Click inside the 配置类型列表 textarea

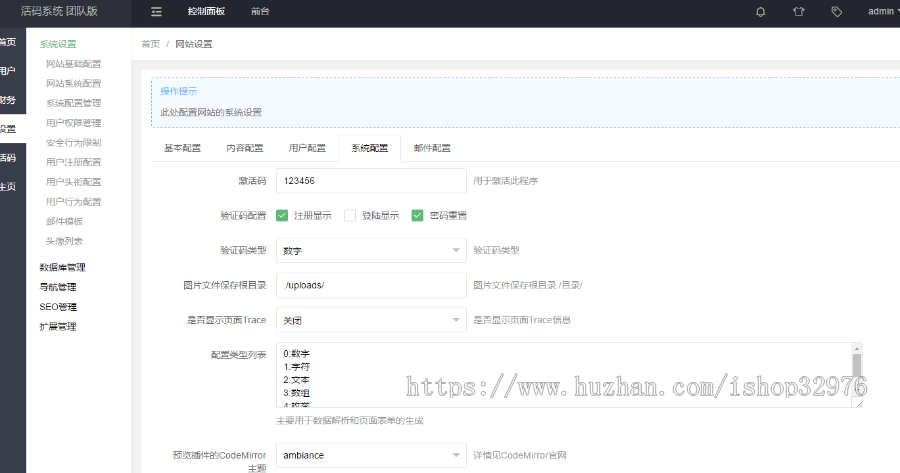[562, 375]
